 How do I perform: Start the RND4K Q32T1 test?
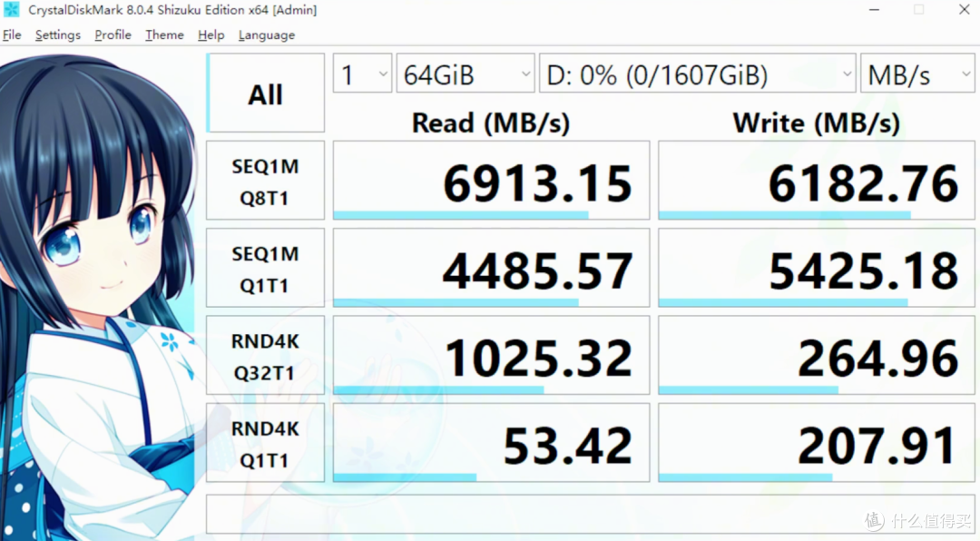tap(266, 356)
